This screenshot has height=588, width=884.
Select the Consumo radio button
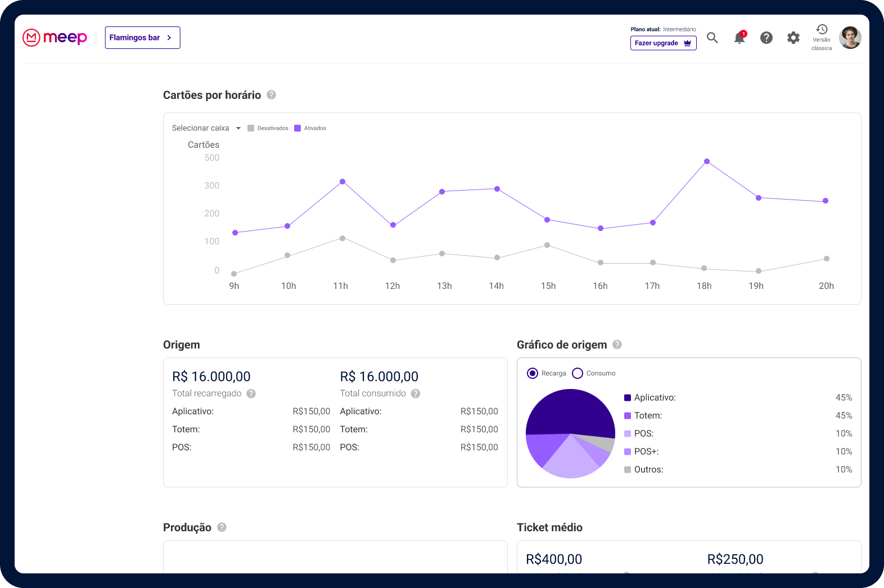pos(578,373)
